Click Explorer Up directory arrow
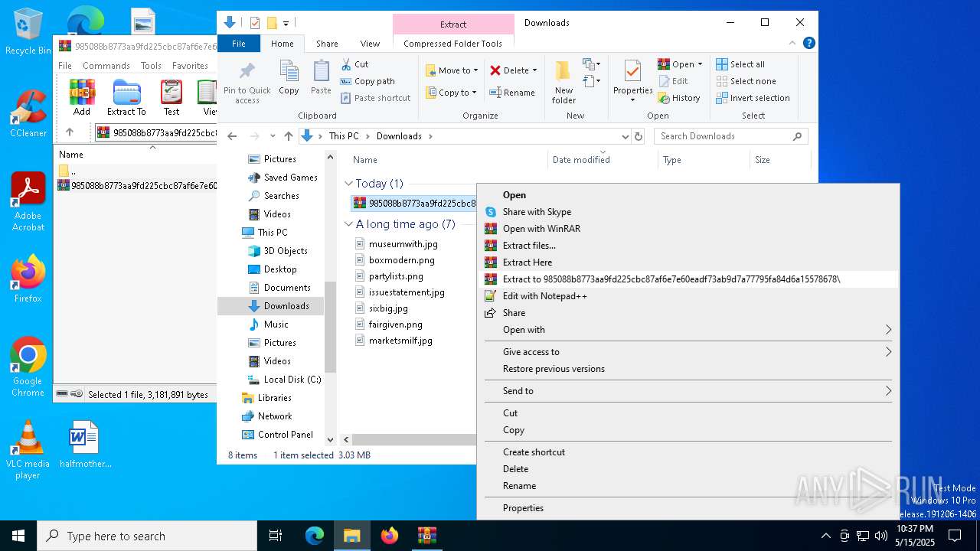This screenshot has height=551, width=980. coord(289,136)
